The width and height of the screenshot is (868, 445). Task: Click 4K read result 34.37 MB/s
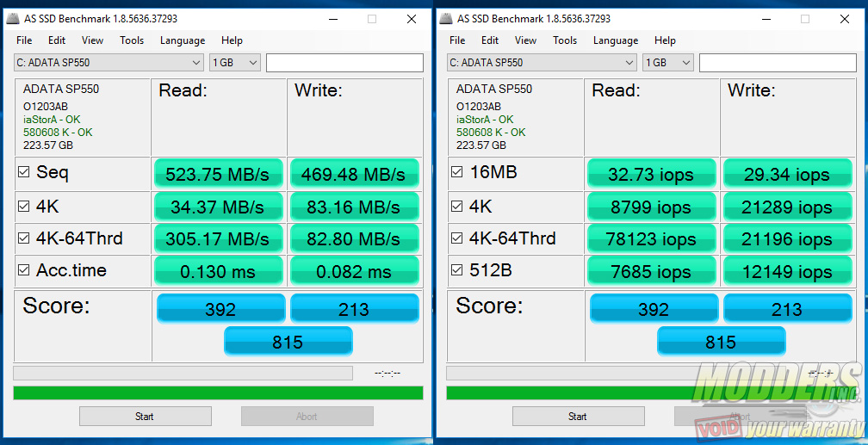point(218,207)
